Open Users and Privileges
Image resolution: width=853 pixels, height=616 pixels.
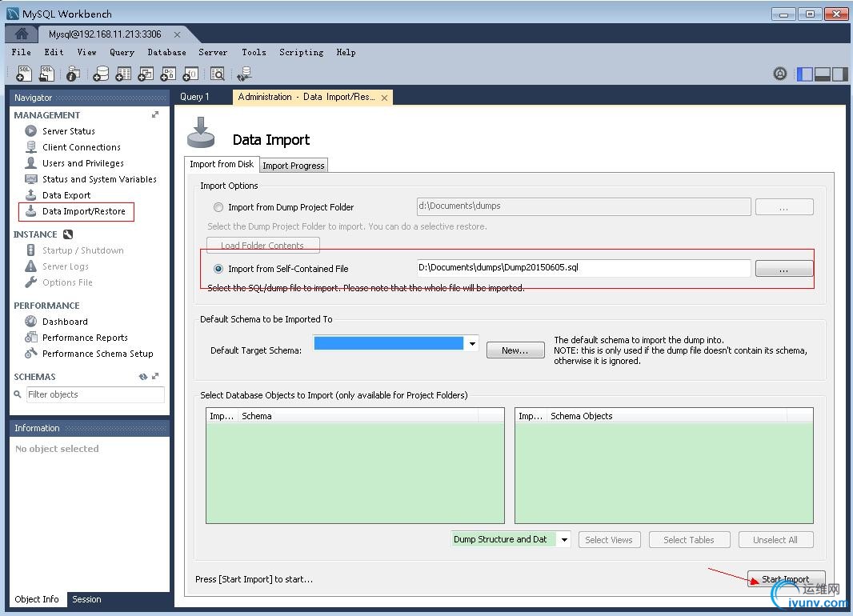click(x=82, y=163)
